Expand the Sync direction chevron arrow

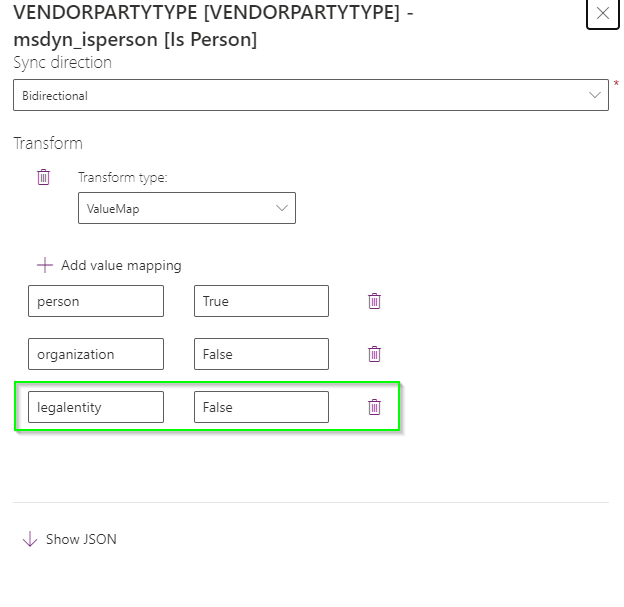pos(595,95)
